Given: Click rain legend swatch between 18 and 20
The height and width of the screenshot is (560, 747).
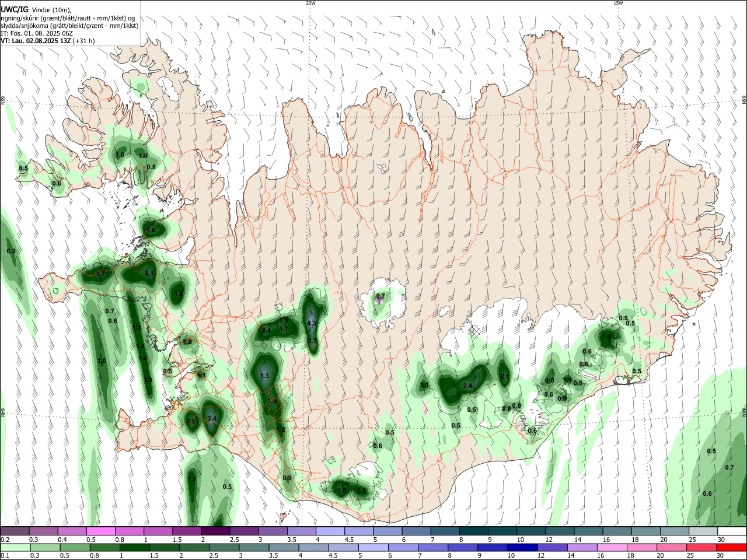Looking at the screenshot, I should [x=641, y=548].
